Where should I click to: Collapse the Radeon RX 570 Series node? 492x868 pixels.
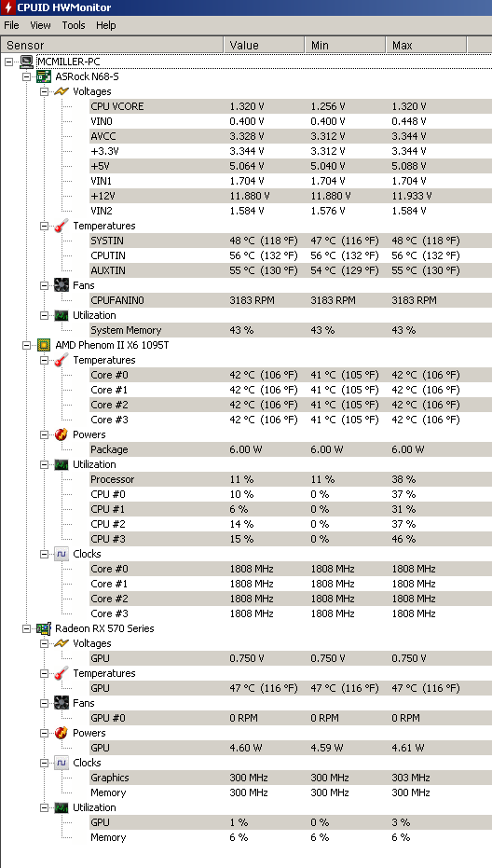pyautogui.click(x=27, y=628)
